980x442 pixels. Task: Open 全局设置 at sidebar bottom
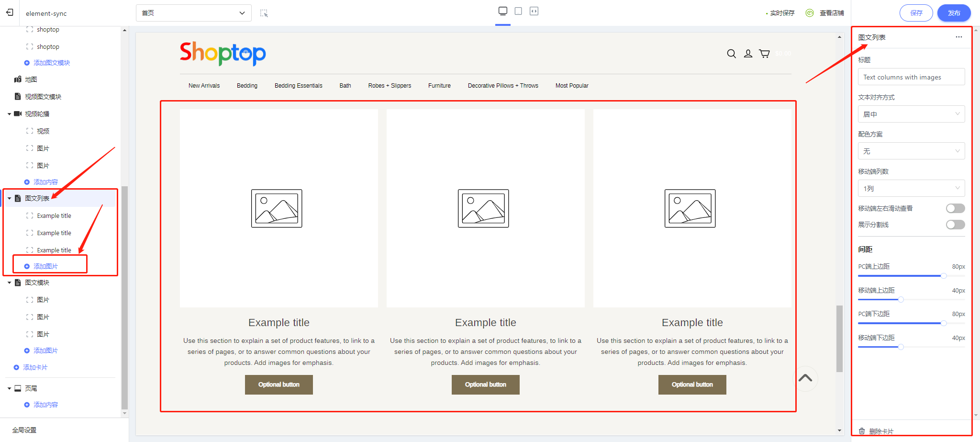coord(24,430)
